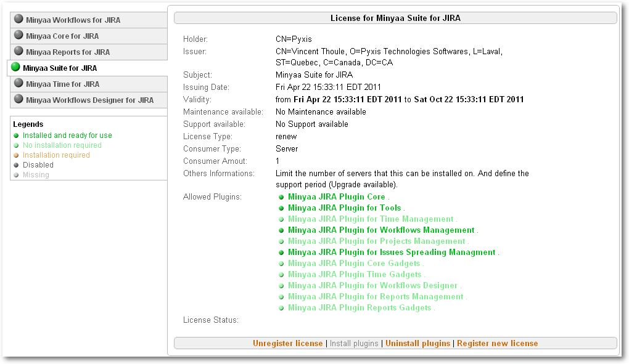Click the legend dot for No installation required
629x364 pixels.
click(16, 145)
